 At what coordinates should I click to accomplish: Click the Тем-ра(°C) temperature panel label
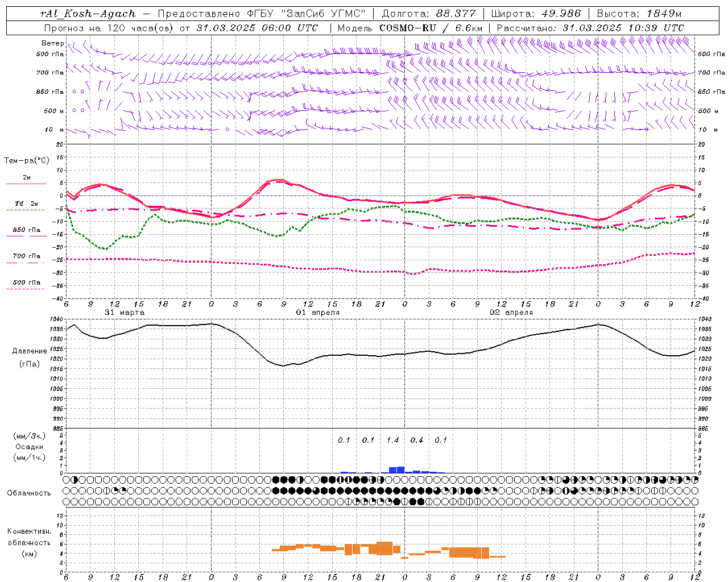(x=27, y=161)
